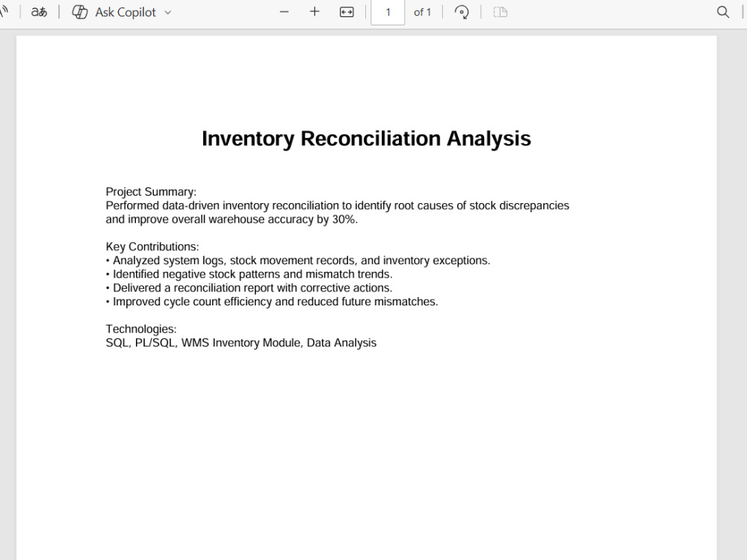Select the Inventory Reconciliation Analysis title
747x560 pixels.
[366, 138]
